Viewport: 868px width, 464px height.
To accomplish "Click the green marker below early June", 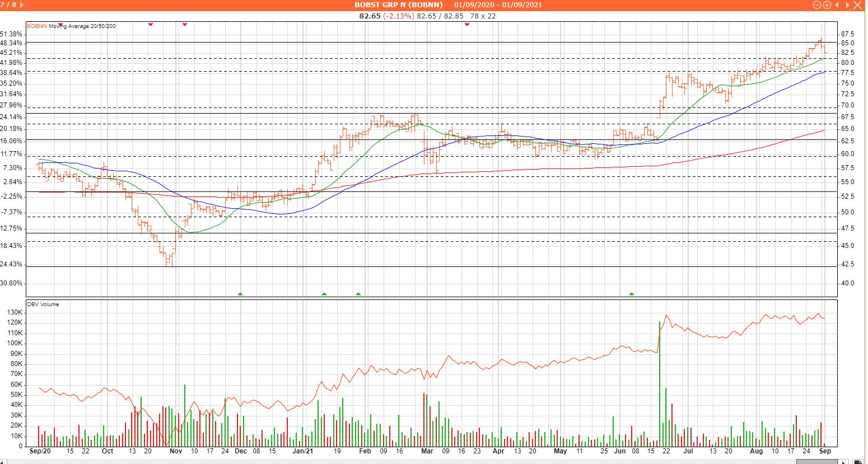I will click(632, 294).
